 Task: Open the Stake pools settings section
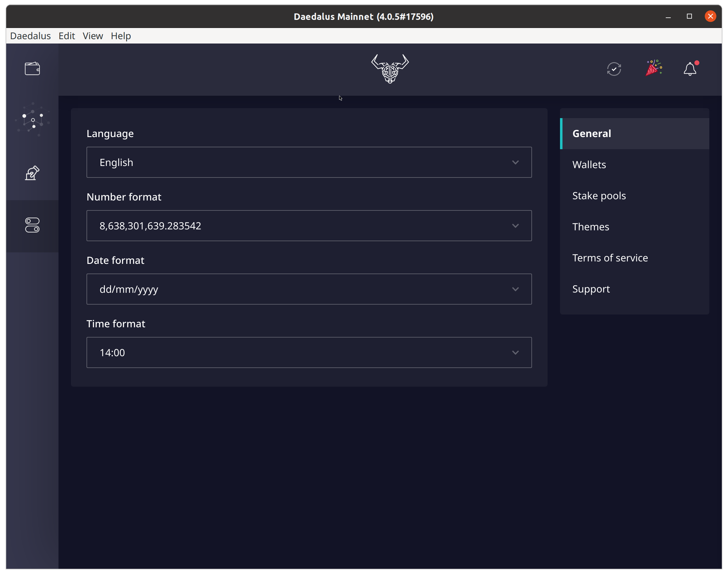pyautogui.click(x=599, y=195)
